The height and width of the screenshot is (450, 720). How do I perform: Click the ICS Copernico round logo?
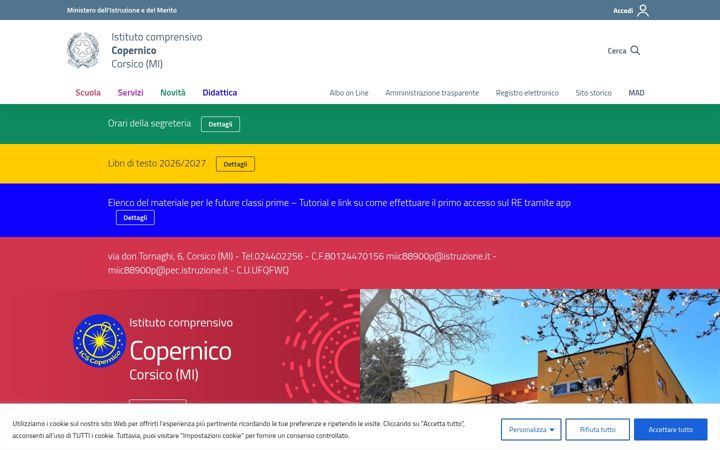[x=99, y=341]
